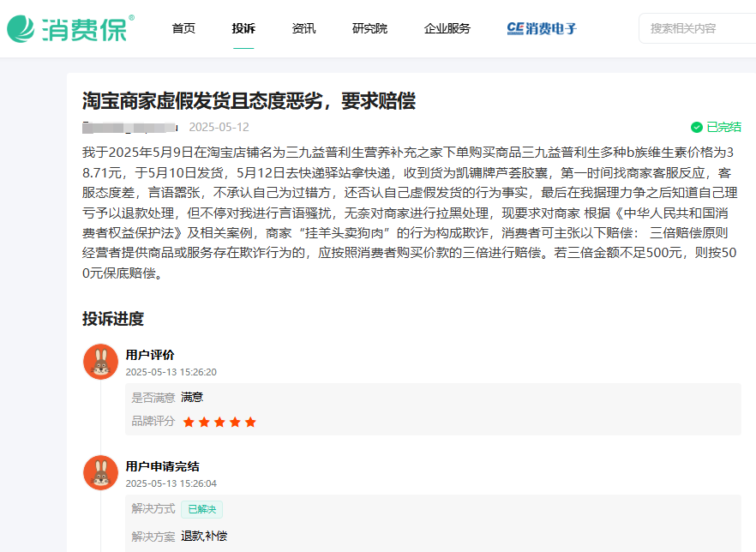Click the 用户申请完结 heading
The height and width of the screenshot is (552, 756).
[x=163, y=466]
